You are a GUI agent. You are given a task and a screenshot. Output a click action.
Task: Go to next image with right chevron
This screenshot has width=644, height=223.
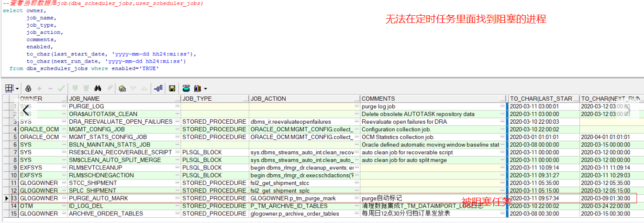point(628,110)
